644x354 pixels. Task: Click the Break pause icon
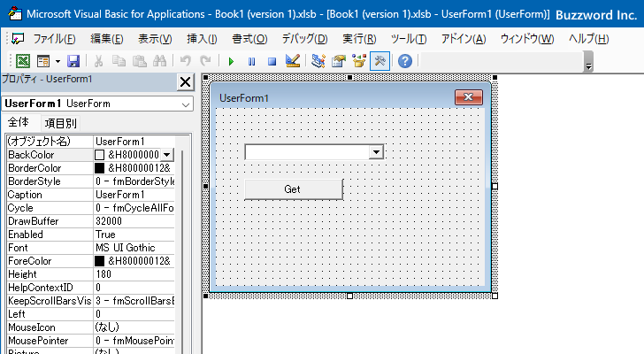tap(252, 61)
